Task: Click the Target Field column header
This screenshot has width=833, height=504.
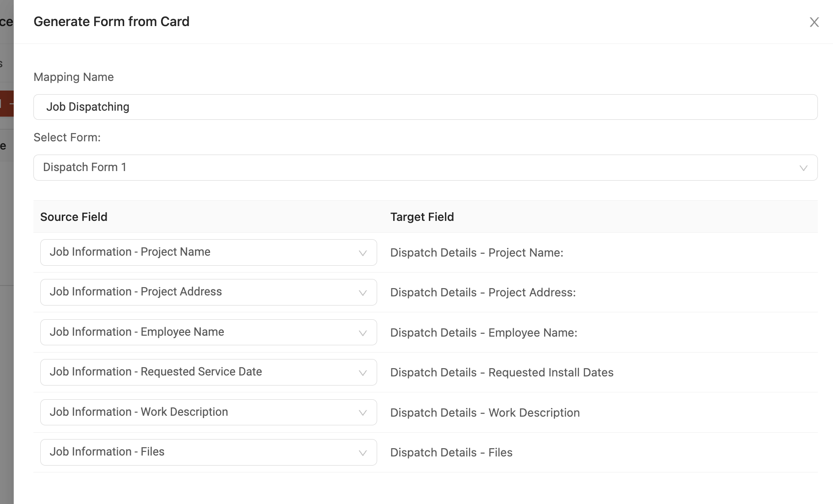Action: pyautogui.click(x=422, y=217)
